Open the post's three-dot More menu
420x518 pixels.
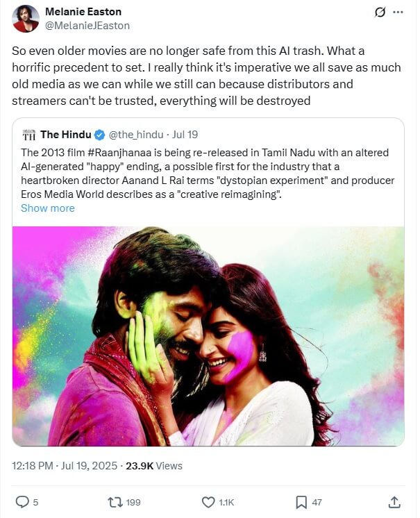[x=397, y=12]
